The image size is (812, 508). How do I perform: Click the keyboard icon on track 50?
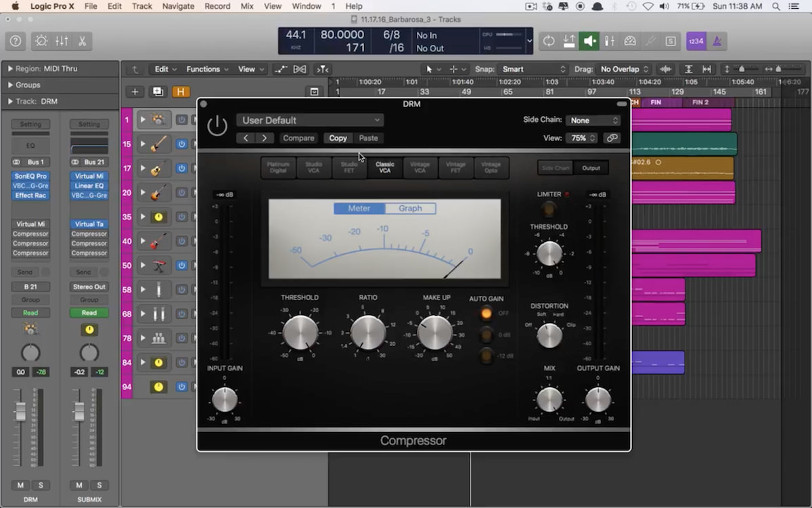pos(158,266)
